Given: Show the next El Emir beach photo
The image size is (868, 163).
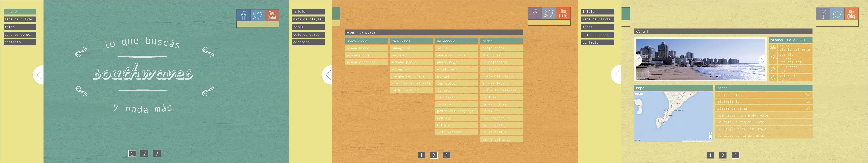Looking at the screenshot, I should 762,60.
